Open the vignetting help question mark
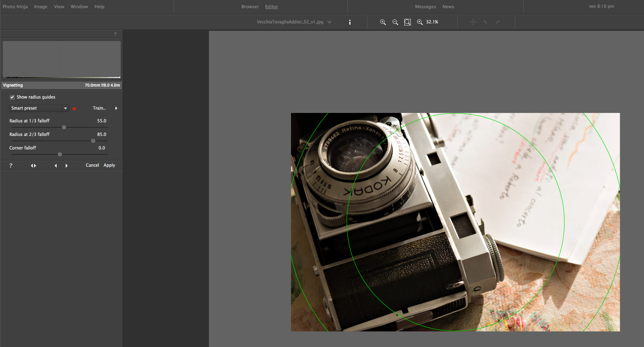The height and width of the screenshot is (347, 644). click(11, 165)
